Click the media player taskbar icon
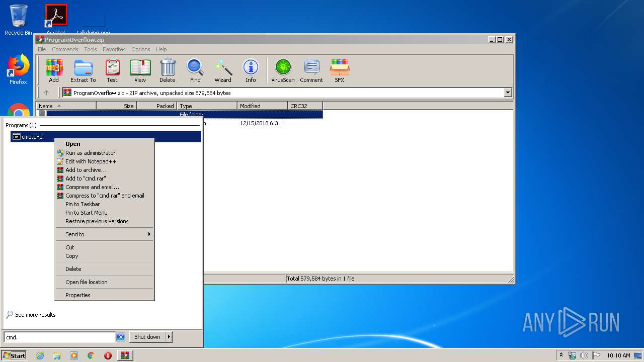Screen dimensions: 644x362 74,355
